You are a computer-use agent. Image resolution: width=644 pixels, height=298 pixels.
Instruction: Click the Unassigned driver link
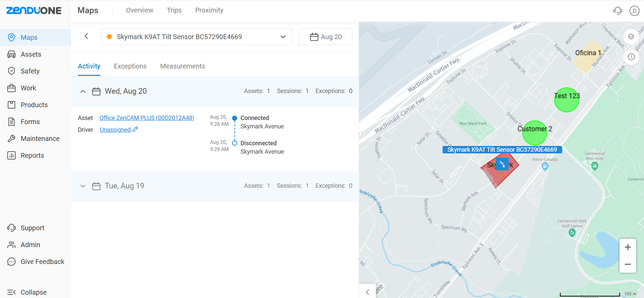pos(115,130)
